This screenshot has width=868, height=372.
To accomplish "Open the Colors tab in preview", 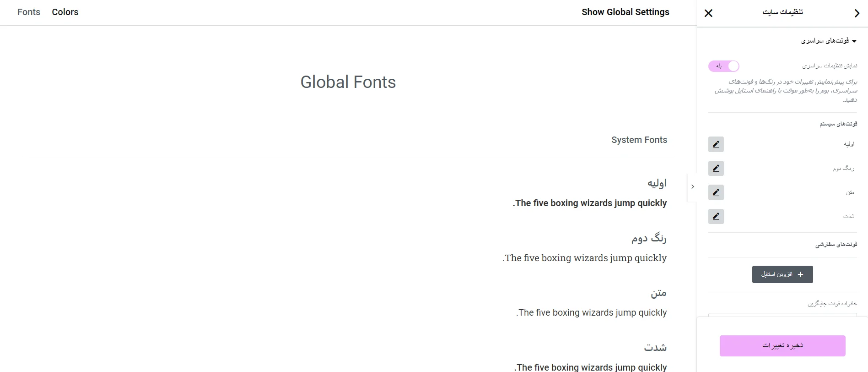I will (65, 12).
